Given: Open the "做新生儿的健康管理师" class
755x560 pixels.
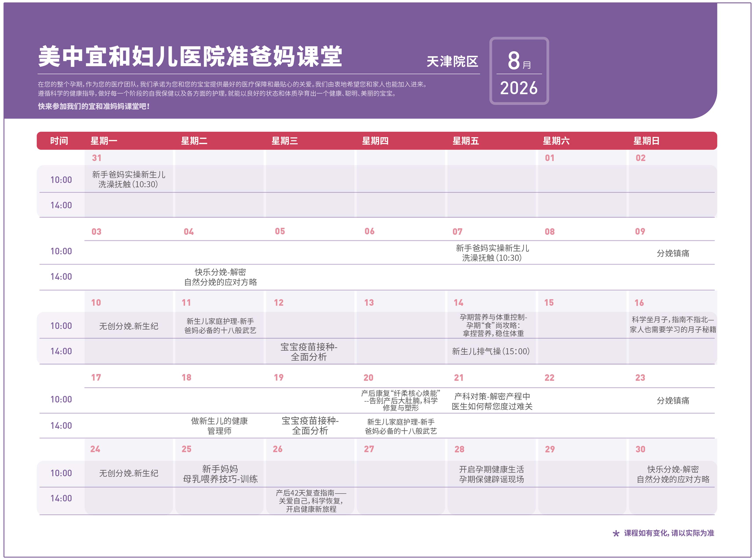Looking at the screenshot, I should (x=219, y=426).
